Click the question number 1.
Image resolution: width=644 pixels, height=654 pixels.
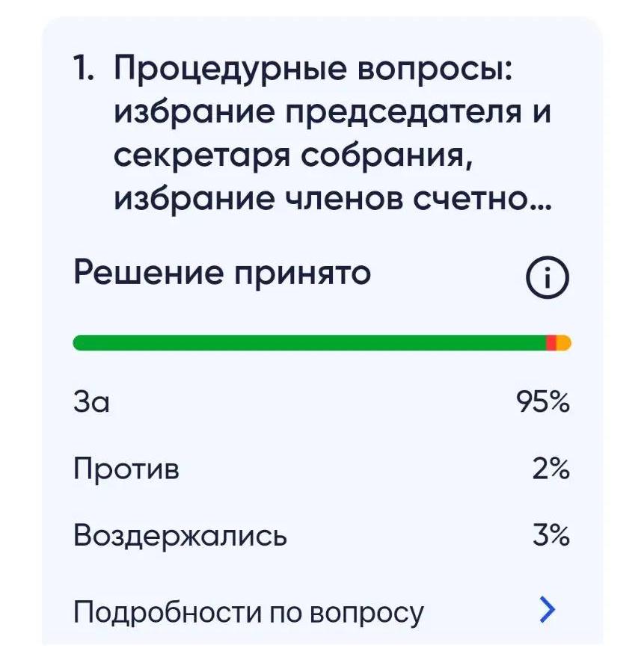pyautogui.click(x=83, y=67)
